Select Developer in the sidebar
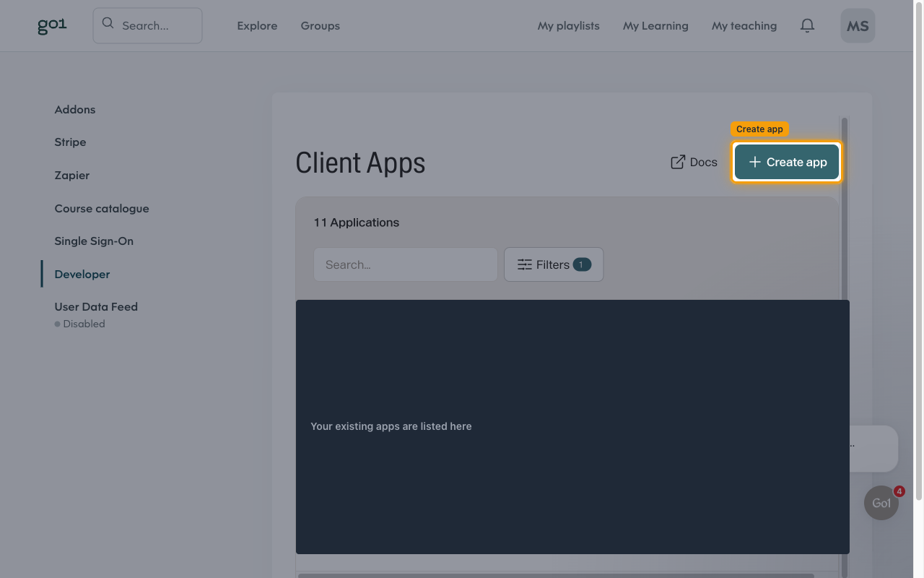The width and height of the screenshot is (924, 578). click(x=82, y=275)
